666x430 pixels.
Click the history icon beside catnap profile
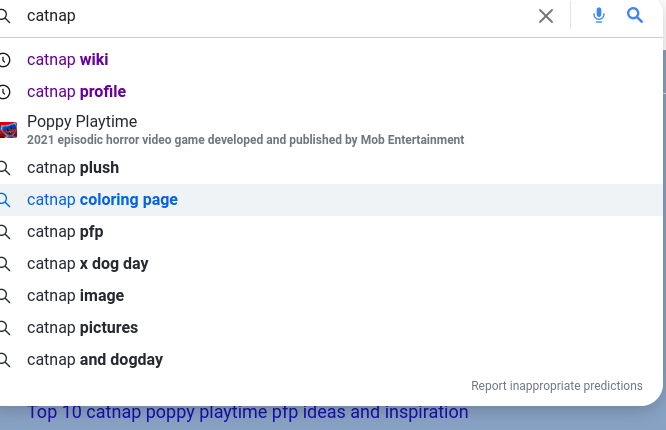(5, 92)
